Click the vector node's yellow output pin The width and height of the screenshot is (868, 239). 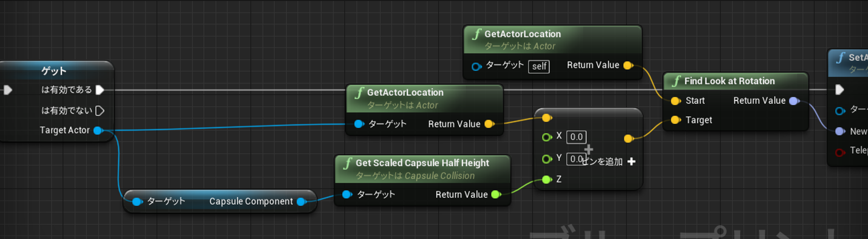click(628, 139)
